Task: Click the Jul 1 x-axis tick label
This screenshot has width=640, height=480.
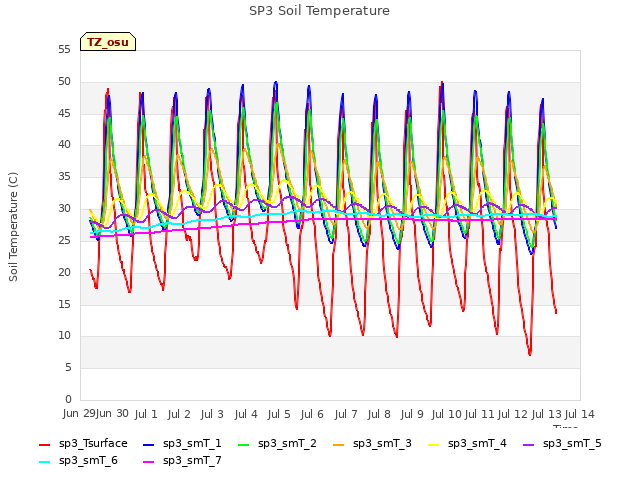Action: coord(146,414)
